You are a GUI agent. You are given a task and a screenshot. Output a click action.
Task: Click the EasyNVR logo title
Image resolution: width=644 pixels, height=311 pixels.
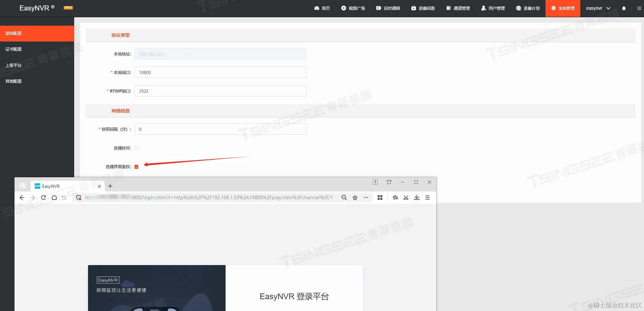[x=37, y=8]
